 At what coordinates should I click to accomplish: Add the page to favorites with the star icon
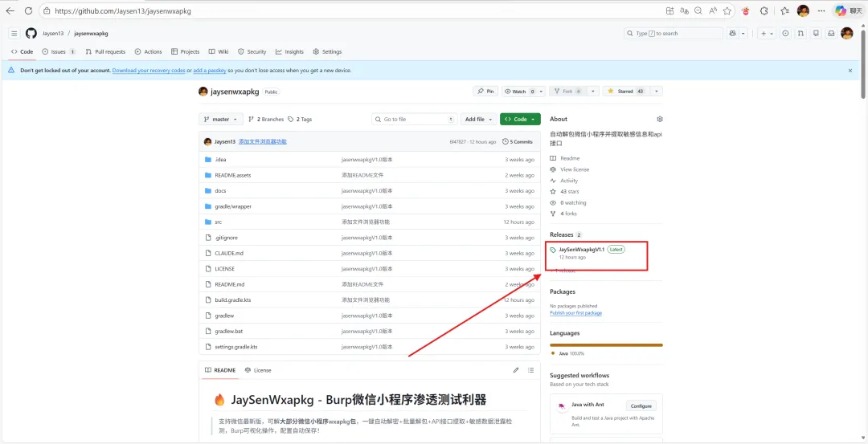[727, 10]
